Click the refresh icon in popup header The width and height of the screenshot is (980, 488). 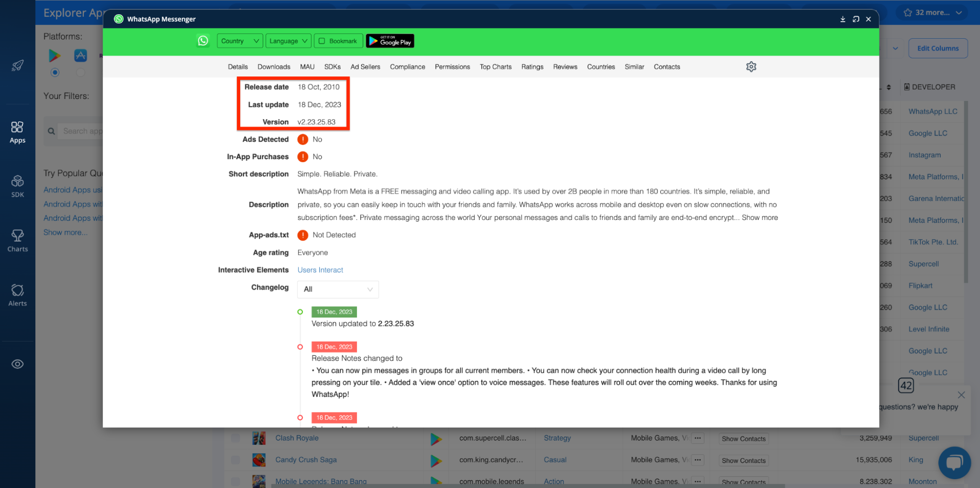[x=856, y=19]
